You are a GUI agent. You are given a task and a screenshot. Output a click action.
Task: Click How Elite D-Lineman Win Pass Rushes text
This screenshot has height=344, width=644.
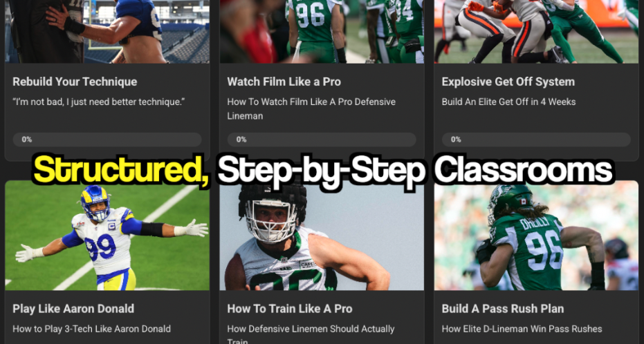pyautogui.click(x=522, y=329)
